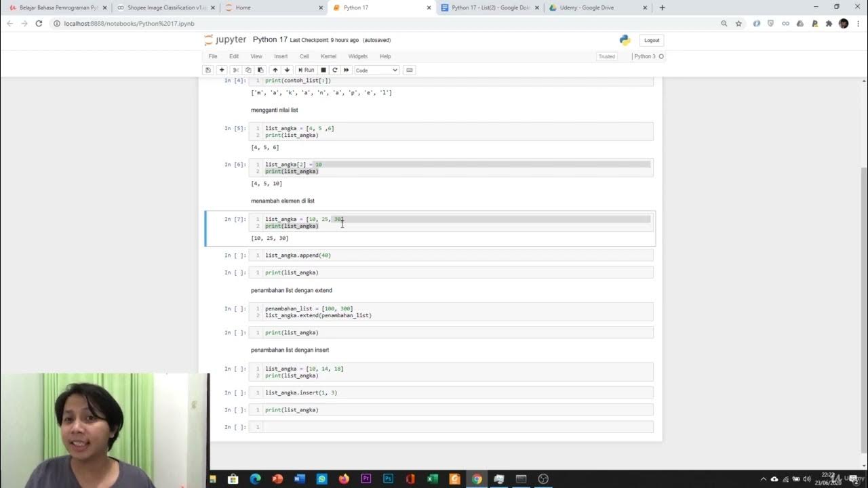Click the Python 3 kernel indicator
The width and height of the screenshot is (868, 488).
pos(648,56)
